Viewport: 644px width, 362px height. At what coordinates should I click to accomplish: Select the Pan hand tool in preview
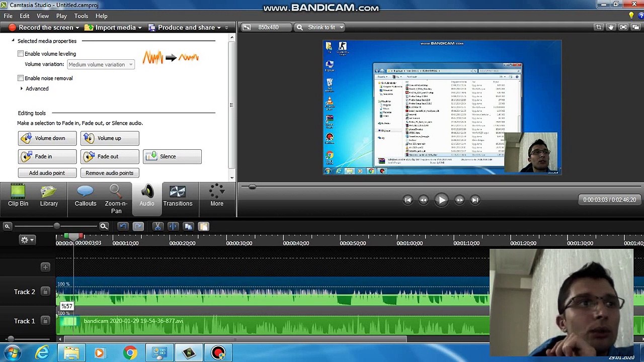[x=611, y=27]
